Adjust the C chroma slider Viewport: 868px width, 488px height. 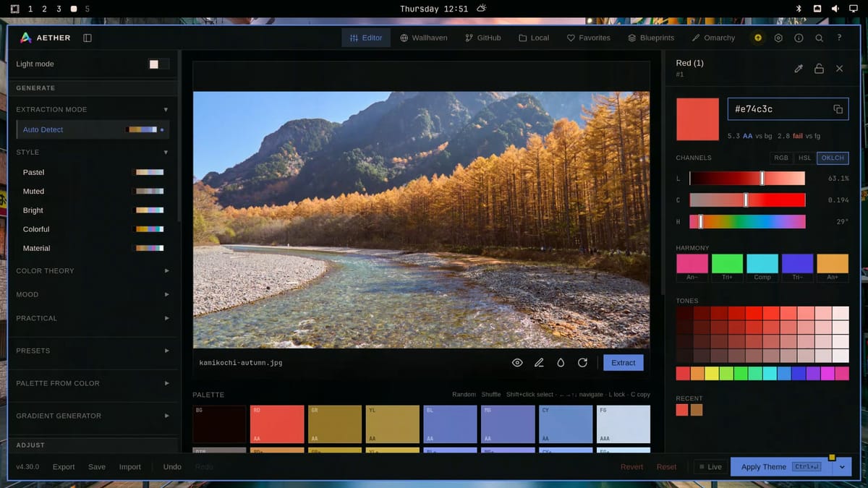coord(747,200)
